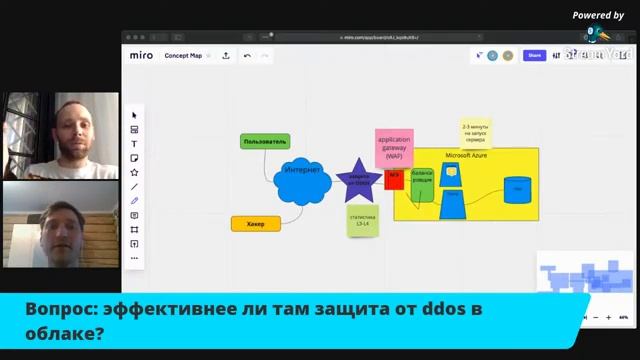
Task: Zoom in with the plus button
Action: click(609, 318)
